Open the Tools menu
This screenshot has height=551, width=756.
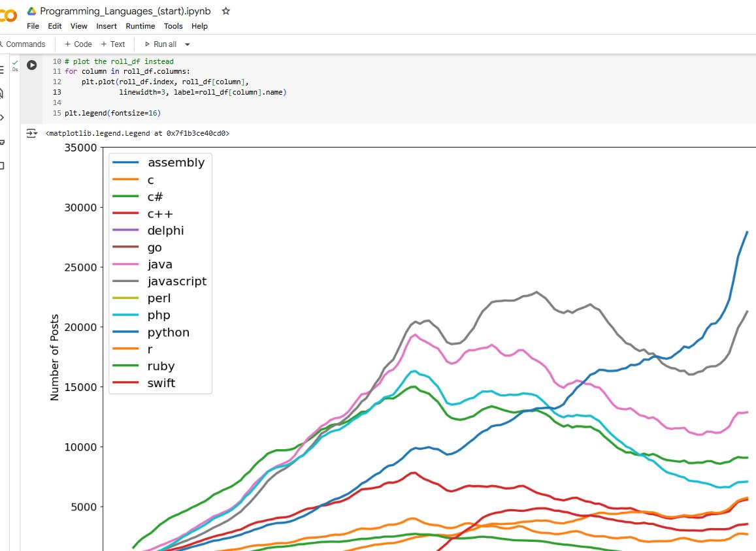(173, 26)
